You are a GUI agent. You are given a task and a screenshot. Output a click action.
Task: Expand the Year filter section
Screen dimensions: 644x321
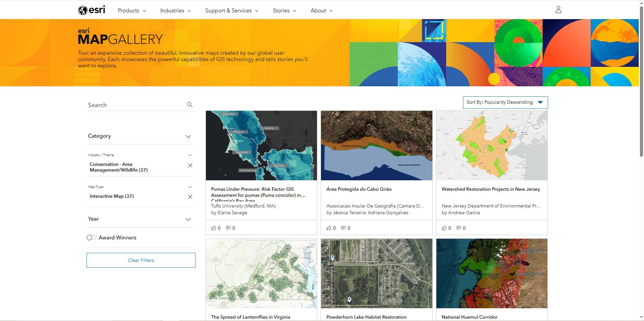click(140, 219)
